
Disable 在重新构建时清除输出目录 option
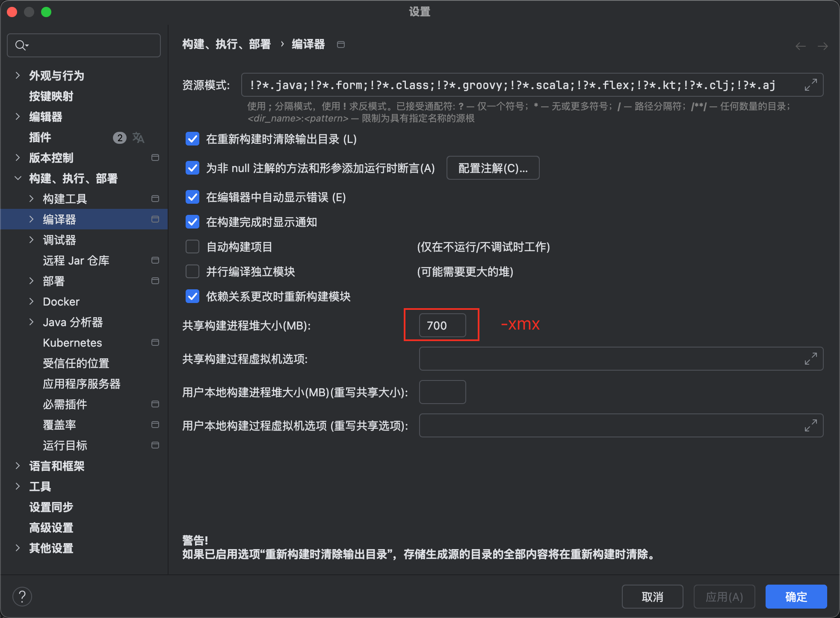192,139
